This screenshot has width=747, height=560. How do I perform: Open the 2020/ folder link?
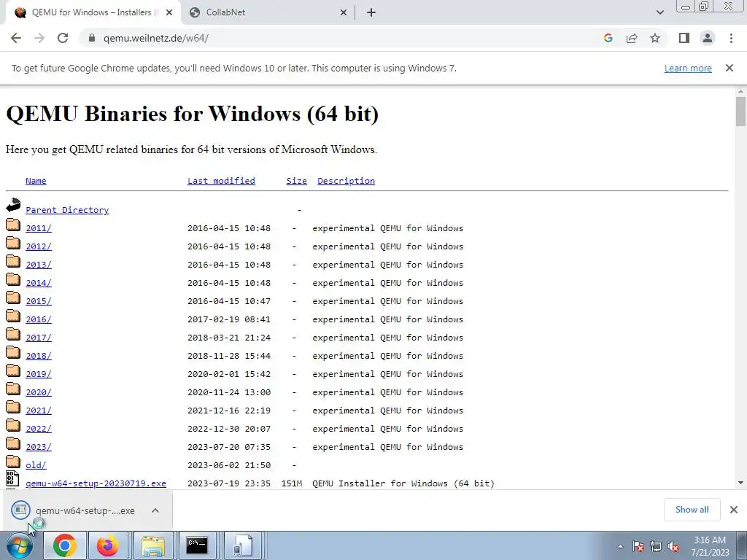39,392
